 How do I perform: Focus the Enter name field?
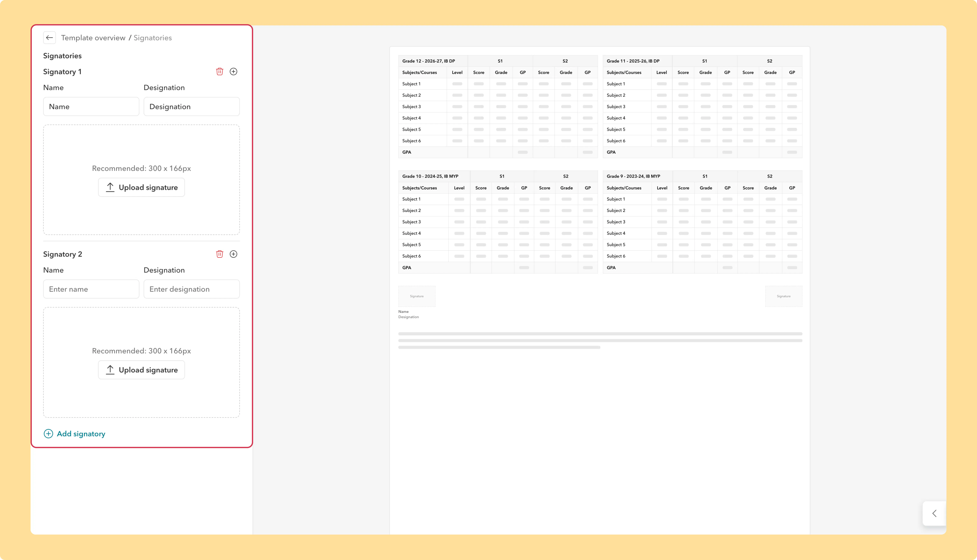point(91,289)
